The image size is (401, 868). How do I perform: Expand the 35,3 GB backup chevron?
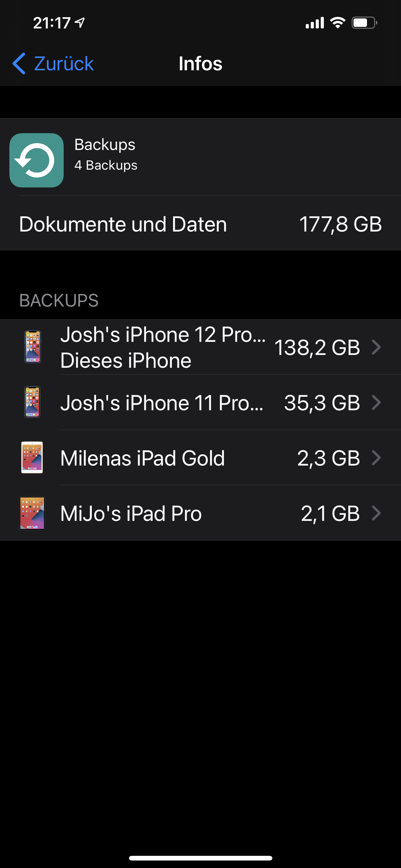click(376, 402)
